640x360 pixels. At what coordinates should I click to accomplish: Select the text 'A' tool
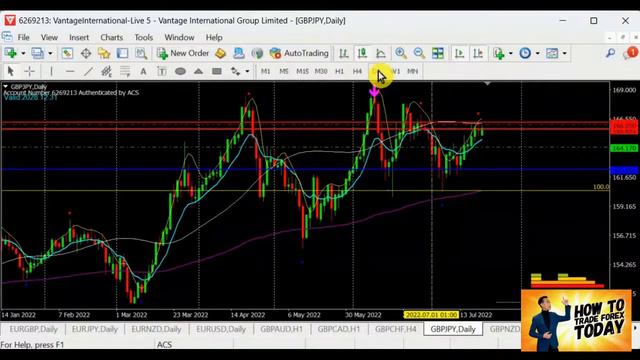pyautogui.click(x=143, y=71)
